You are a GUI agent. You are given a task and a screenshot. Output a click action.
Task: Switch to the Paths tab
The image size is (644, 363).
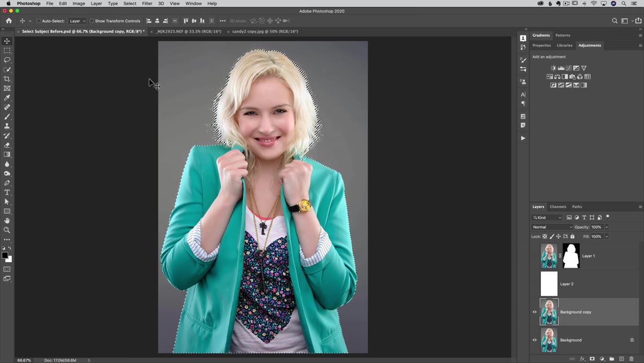[577, 207]
